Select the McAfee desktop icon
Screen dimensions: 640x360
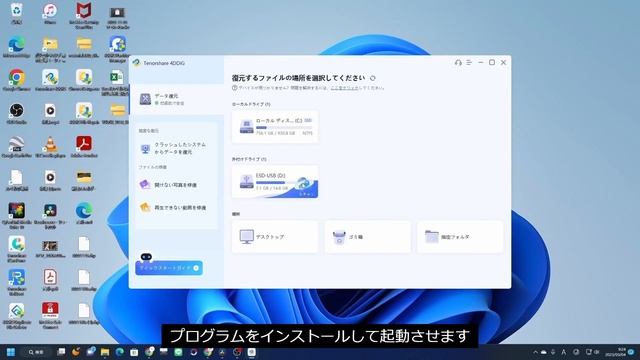pos(84,15)
